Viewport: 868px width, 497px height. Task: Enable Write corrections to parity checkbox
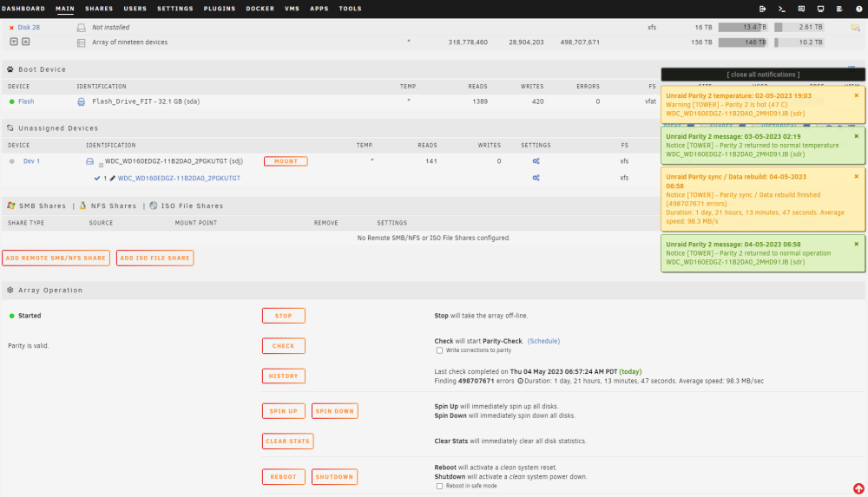[x=439, y=350]
